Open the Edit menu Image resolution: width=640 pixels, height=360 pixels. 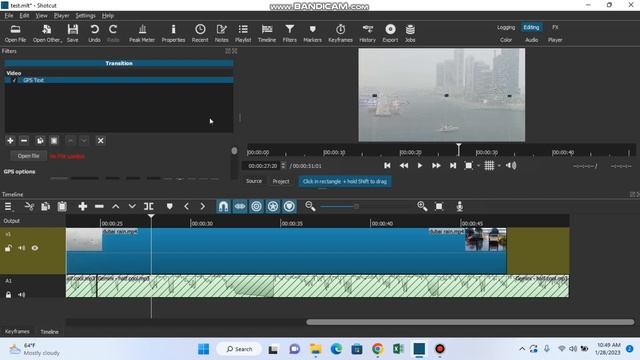24,16
